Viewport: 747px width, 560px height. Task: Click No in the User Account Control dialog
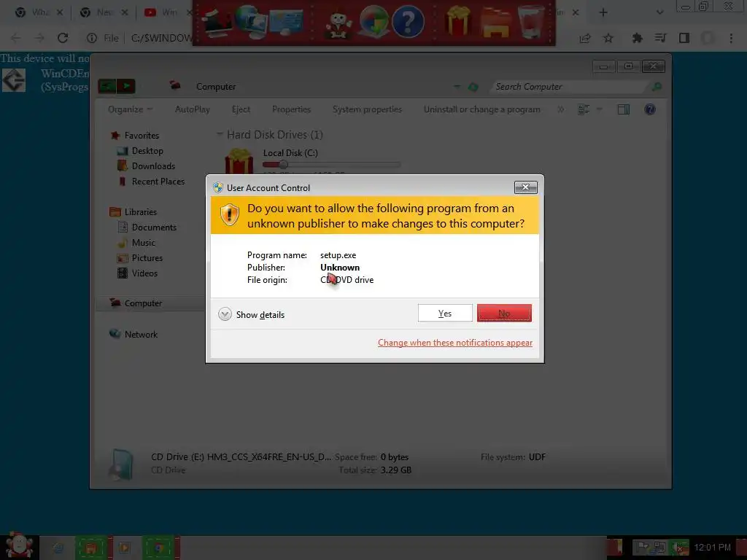[504, 314]
